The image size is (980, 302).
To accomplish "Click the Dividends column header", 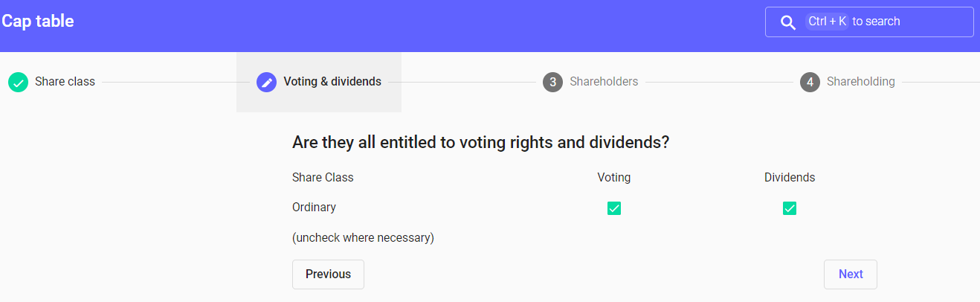I will tap(790, 178).
